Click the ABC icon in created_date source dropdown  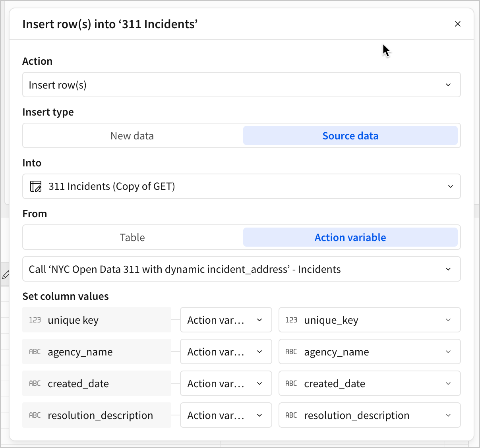(x=291, y=383)
